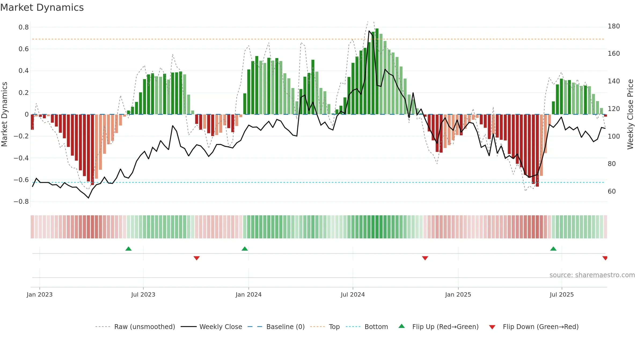Click the Weekly Close Price axis title
The image size is (644, 362).
click(630, 114)
